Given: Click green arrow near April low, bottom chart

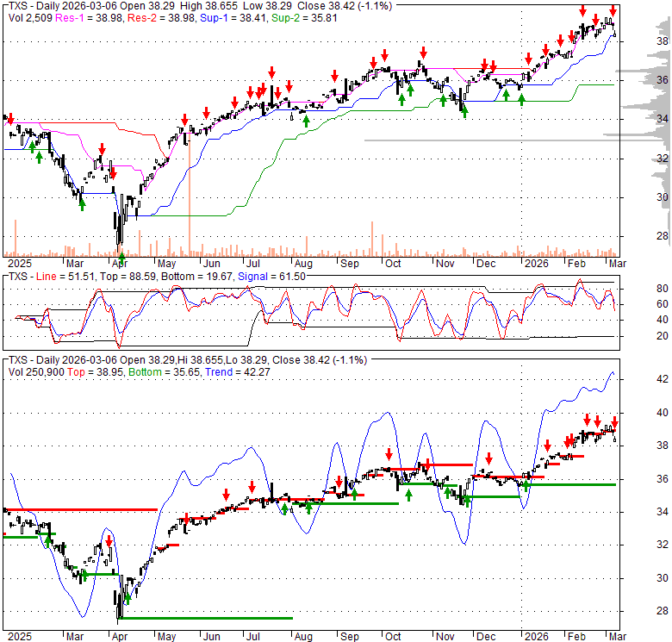Looking at the screenshot, I should click(x=128, y=597).
